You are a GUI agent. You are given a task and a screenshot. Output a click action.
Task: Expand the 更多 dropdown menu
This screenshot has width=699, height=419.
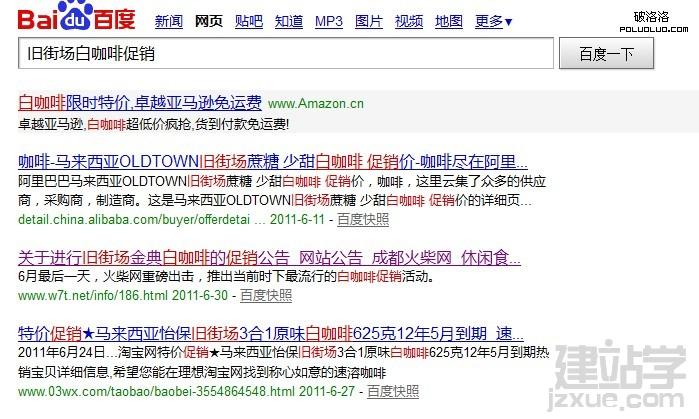(x=493, y=21)
